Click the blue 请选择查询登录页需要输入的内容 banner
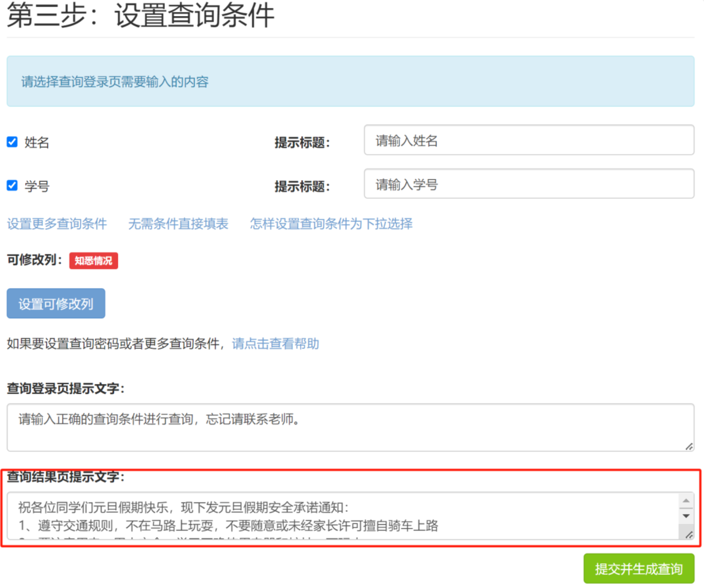The image size is (704, 588). (350, 81)
